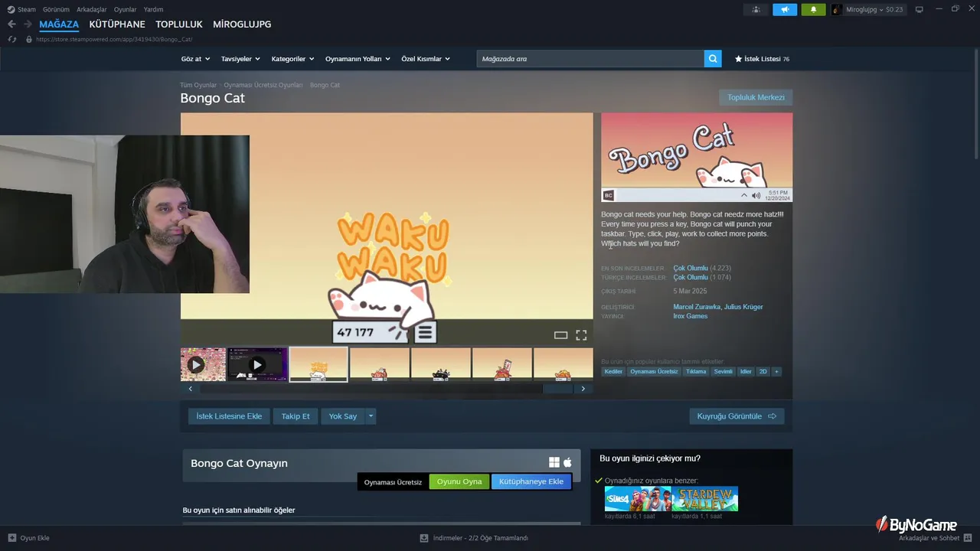The image size is (980, 551).
Task: Open the friends chat plus icon
Action: (x=968, y=538)
